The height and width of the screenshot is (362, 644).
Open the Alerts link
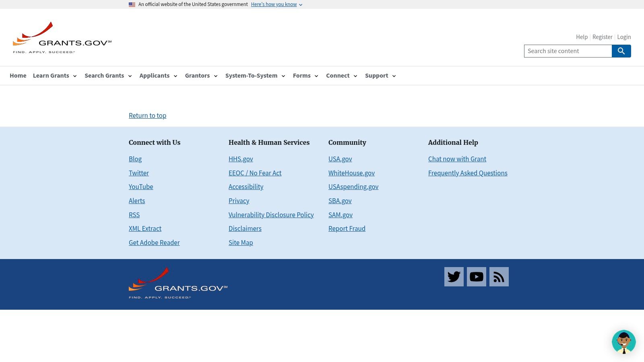pyautogui.click(x=137, y=201)
